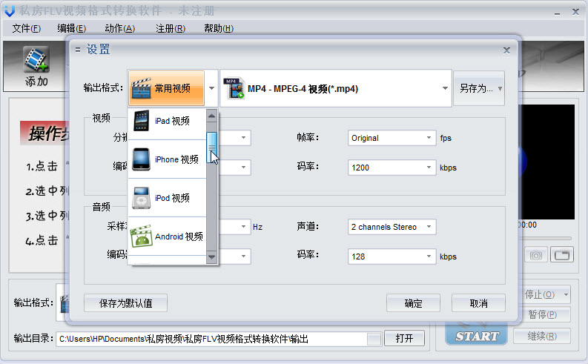This screenshot has height=364, width=588.
Task: Cancel settings with the 取消 button
Action: [478, 303]
